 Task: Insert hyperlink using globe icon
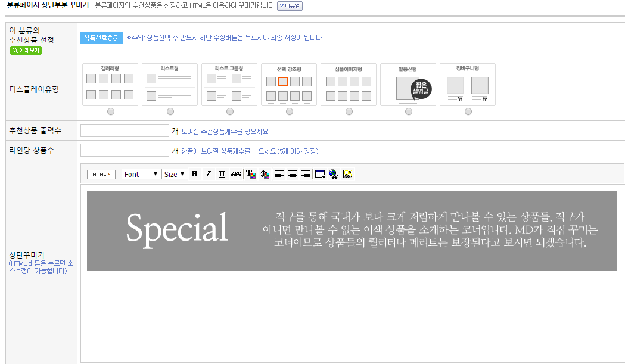(x=334, y=174)
